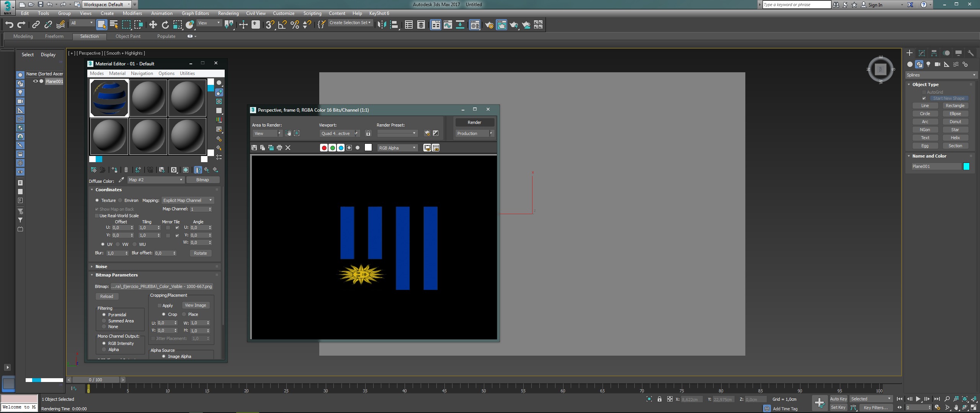Switch to the Object Paint ribbon tab
The image size is (980, 413).
tap(128, 36)
